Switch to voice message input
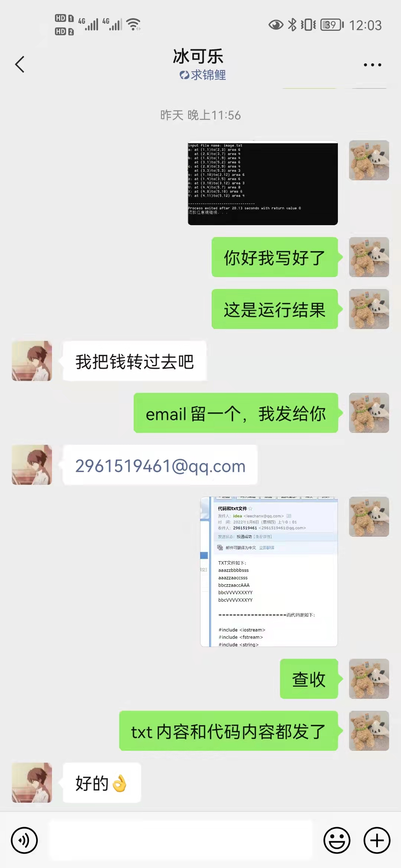Image resolution: width=401 pixels, height=868 pixels. [x=25, y=840]
